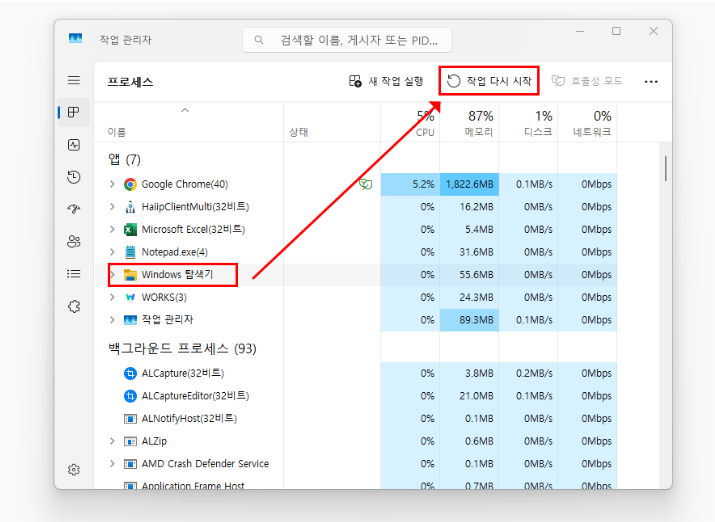The image size is (715, 522).
Task: Open the Services puzzle icon in sidebar
Action: 73,306
